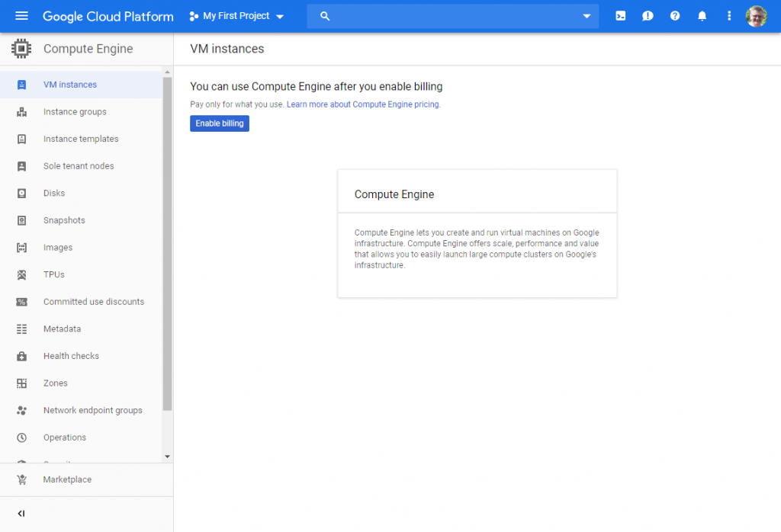Viewport: 781px width, 532px height.
Task: Click the Metadata list icon
Action: [21, 329]
